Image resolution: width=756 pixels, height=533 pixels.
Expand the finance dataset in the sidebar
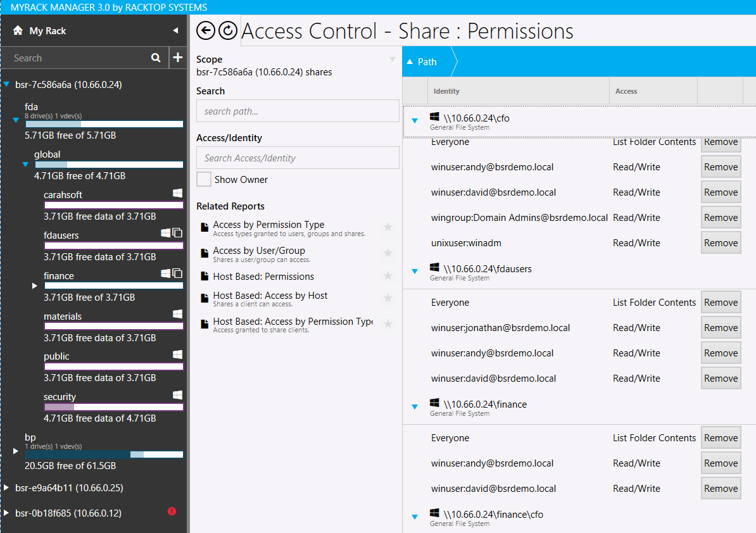pos(35,285)
